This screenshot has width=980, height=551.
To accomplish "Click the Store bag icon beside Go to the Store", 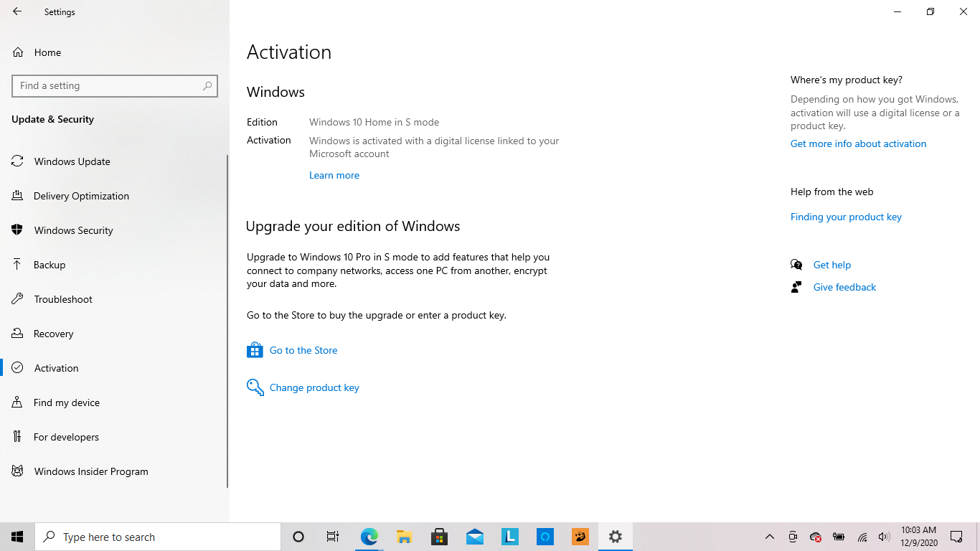I will point(255,350).
